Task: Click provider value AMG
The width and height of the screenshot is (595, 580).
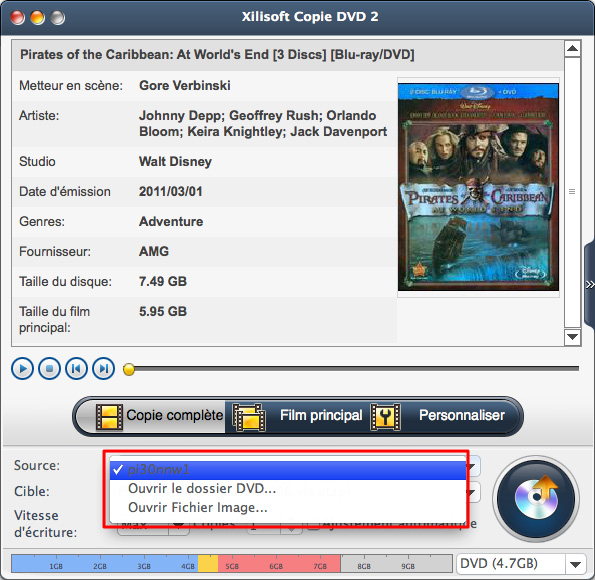Action: [154, 251]
